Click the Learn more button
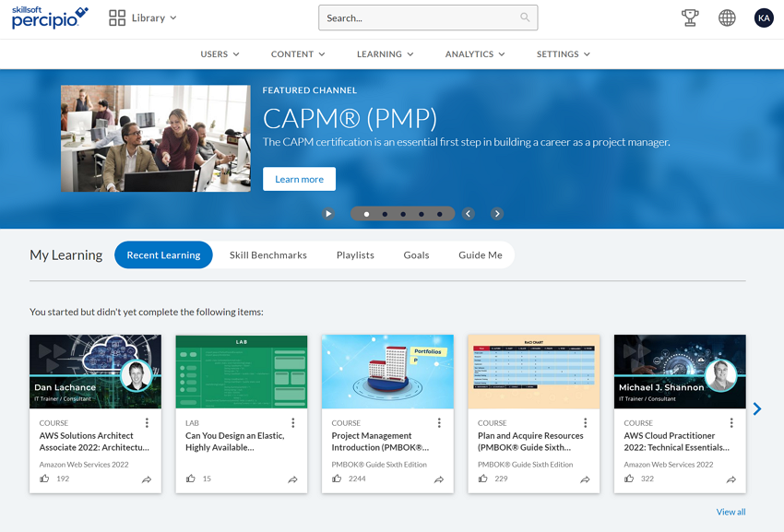Image resolution: width=784 pixels, height=532 pixels. 299,179
